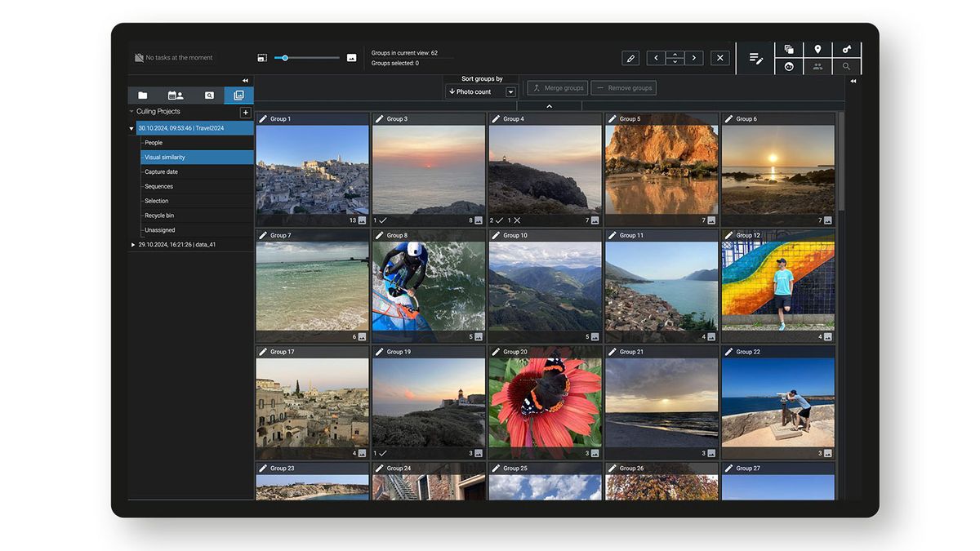Click the reject X mark on Group 4
This screenshot has height=551, width=980.
tap(517, 220)
